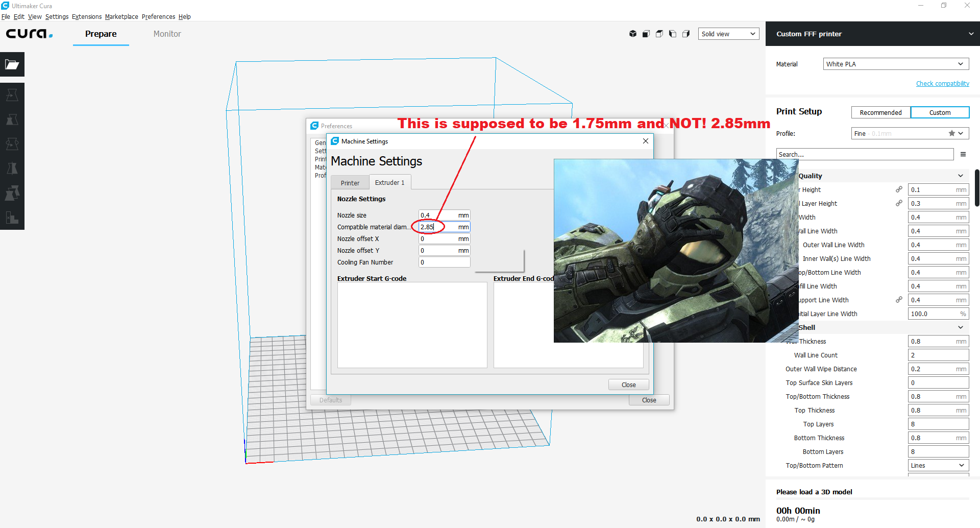
Task: Select the Mirror tool in left toolbar
Action: tap(12, 169)
